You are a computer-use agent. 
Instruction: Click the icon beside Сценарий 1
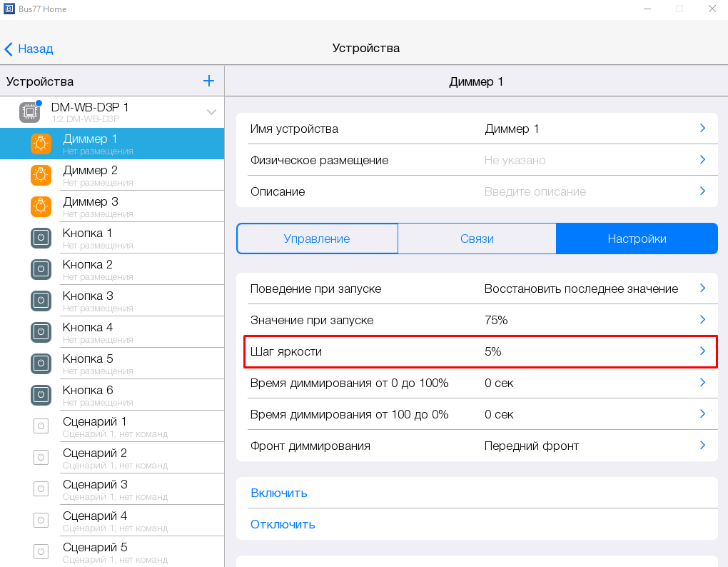point(41,426)
